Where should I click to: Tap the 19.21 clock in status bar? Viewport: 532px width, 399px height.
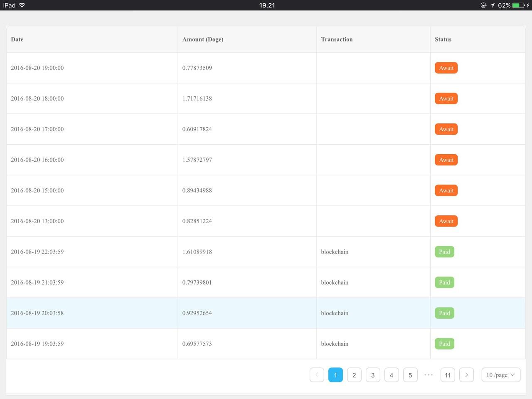[267, 5]
